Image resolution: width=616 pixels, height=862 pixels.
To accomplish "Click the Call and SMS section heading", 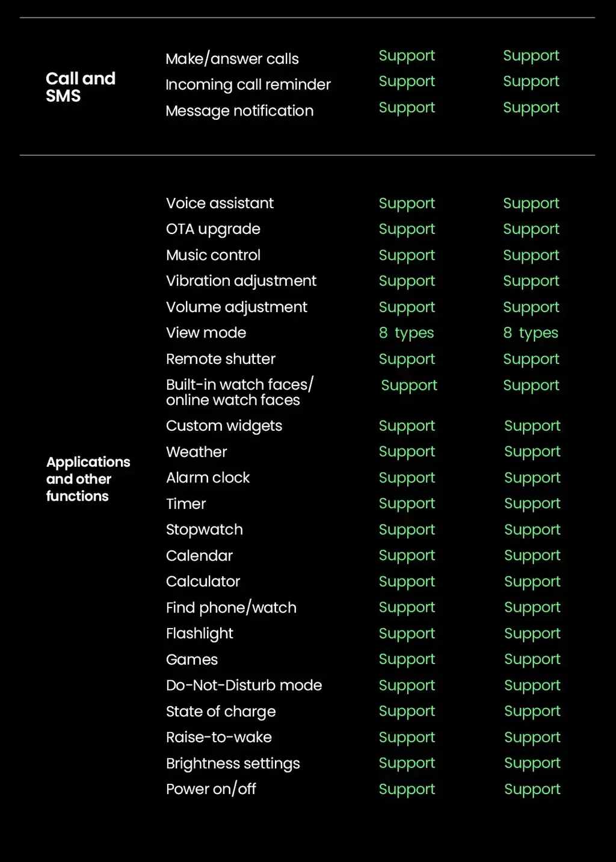I will 81,87.
